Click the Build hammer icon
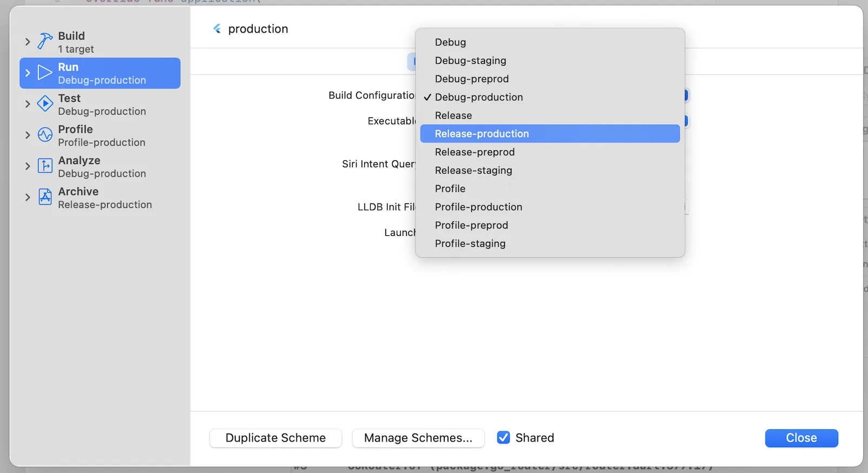This screenshot has height=473, width=868. coord(45,41)
